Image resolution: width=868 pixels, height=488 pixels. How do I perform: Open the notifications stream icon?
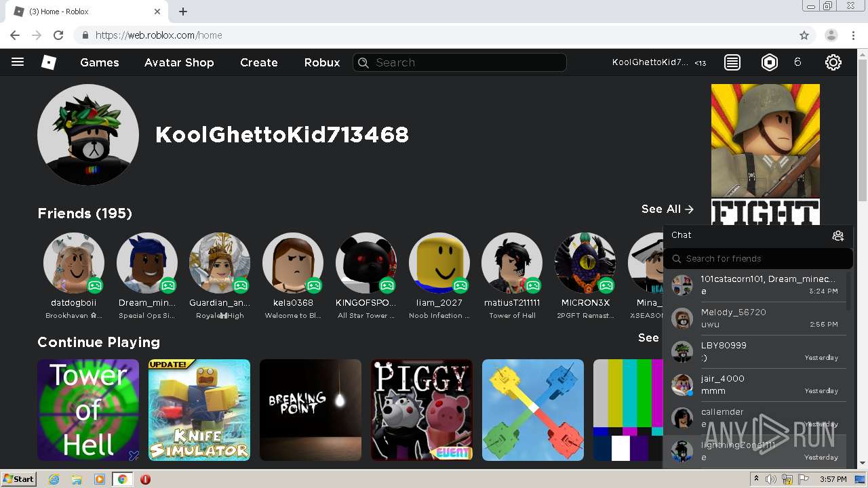(x=732, y=62)
